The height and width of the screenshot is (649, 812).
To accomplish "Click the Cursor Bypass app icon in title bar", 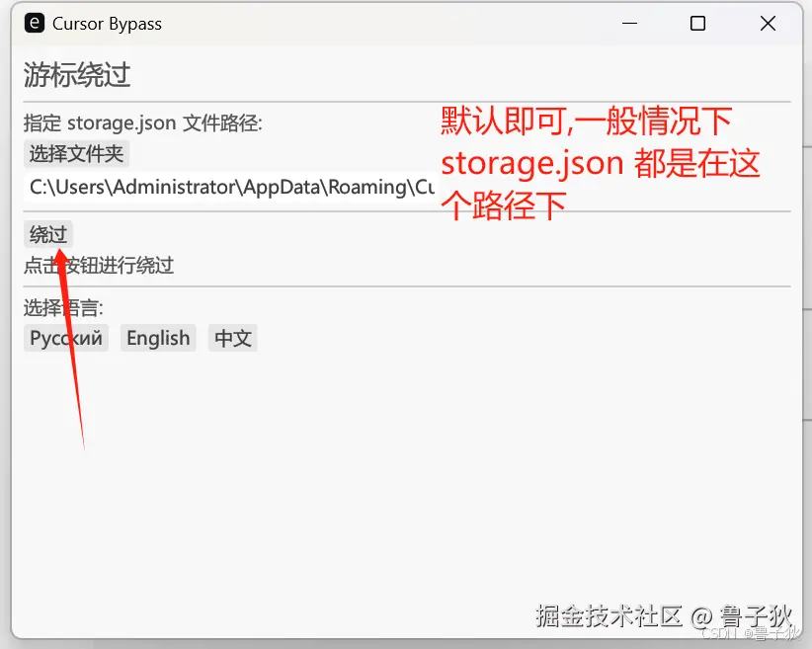I will pos(33,23).
